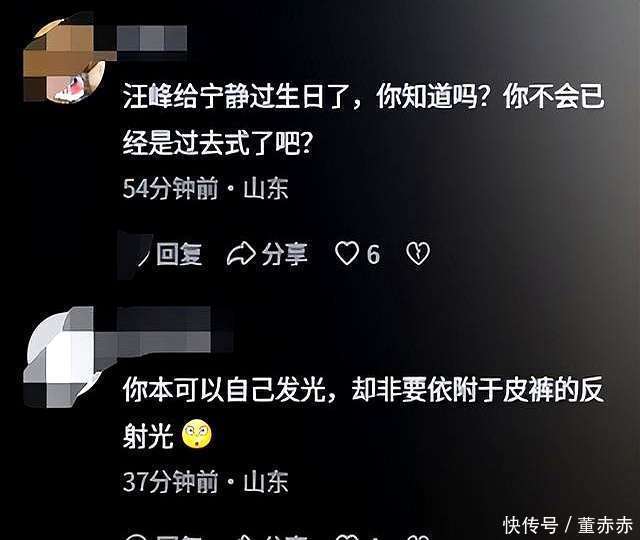Tap the 山东 location under the second comment
The width and height of the screenshot is (640, 540).
point(266,482)
